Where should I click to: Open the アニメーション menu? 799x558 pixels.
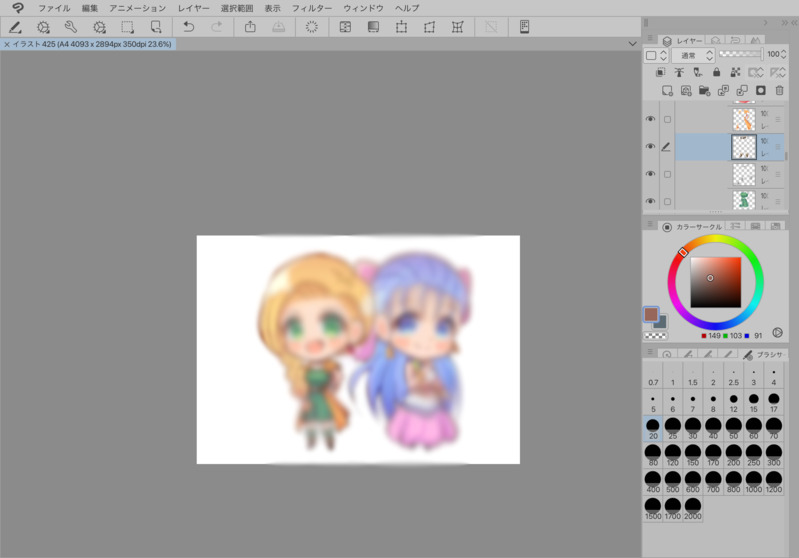pos(138,8)
